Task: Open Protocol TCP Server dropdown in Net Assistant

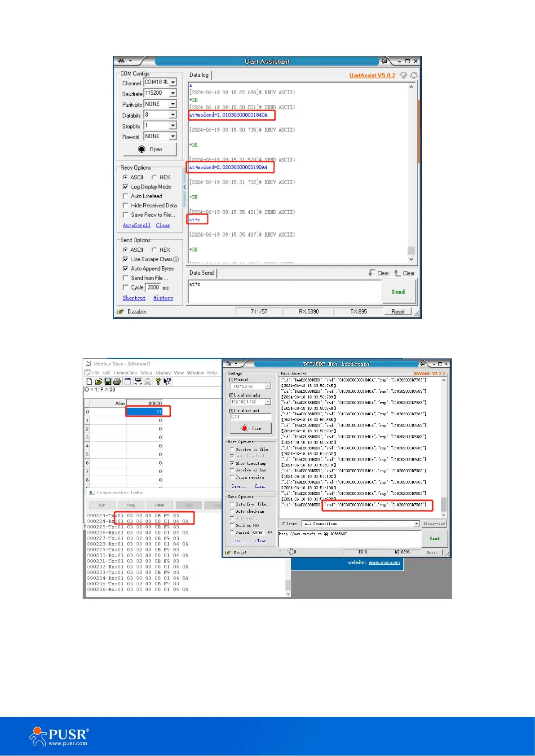Action: [x=268, y=387]
